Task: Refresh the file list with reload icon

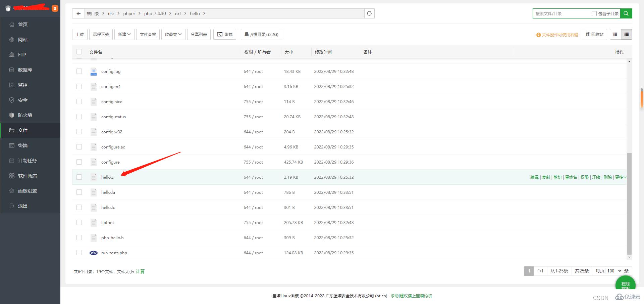Action: [369, 13]
